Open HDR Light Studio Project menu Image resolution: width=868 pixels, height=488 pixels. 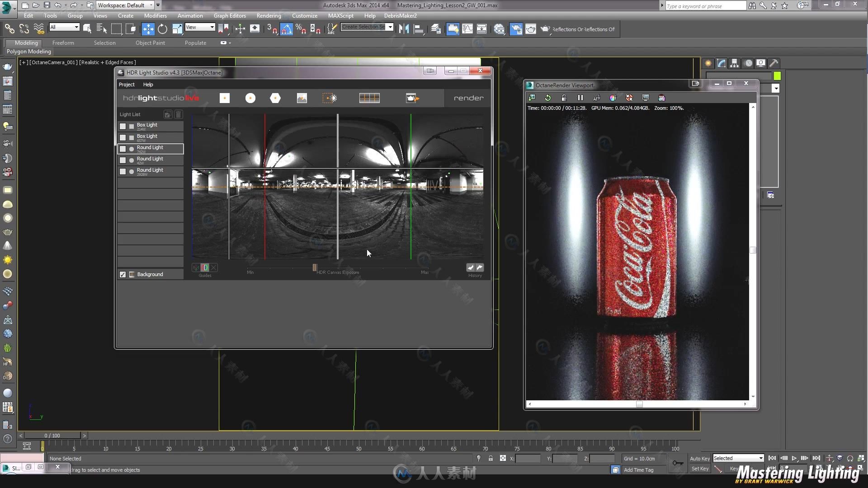click(127, 84)
